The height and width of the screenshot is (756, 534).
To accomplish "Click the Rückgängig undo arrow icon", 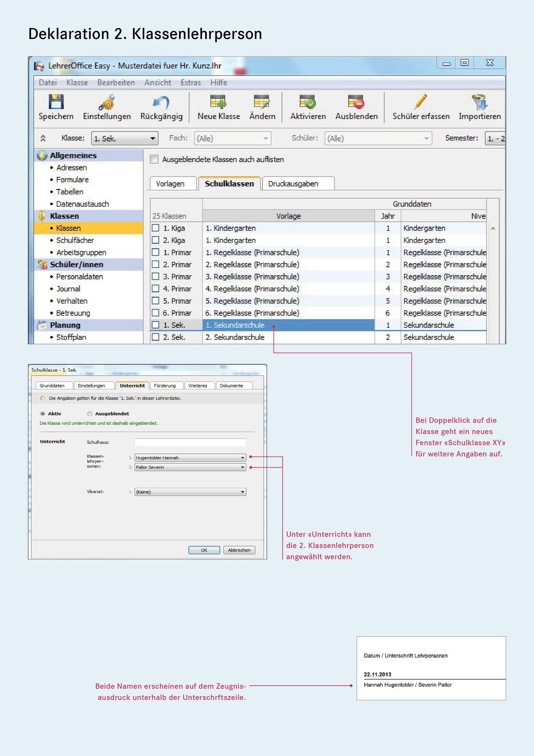I will coord(161,102).
